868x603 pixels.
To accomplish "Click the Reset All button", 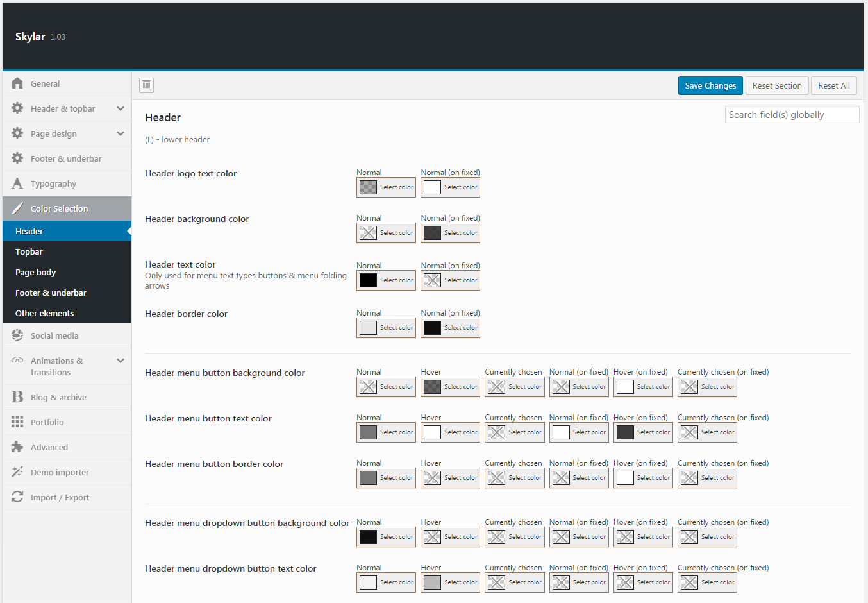I will 834,85.
